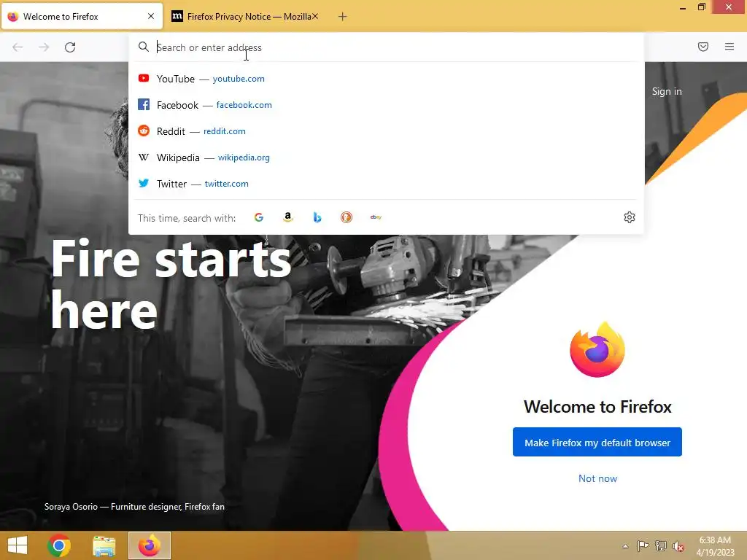Go back with the back arrow
Screen dimensions: 747x560
pos(18,47)
